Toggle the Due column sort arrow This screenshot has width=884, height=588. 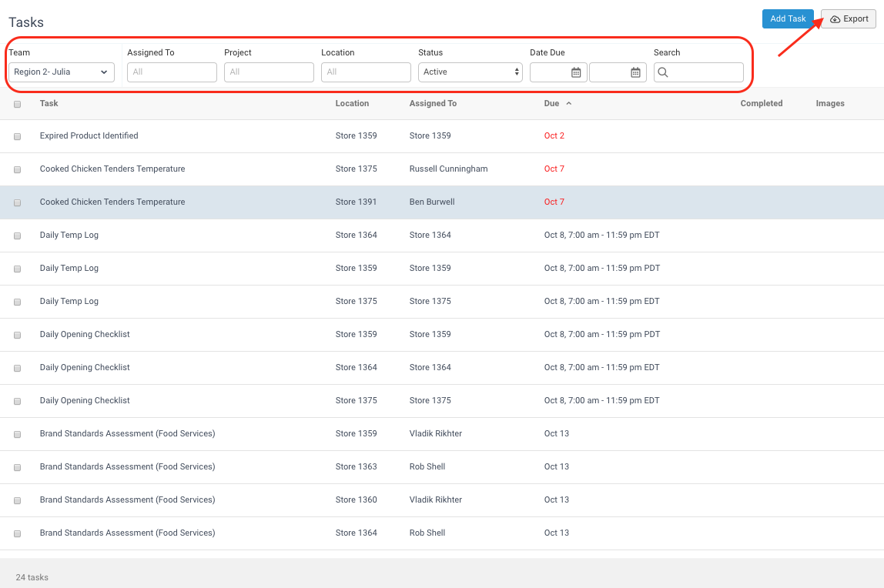569,103
